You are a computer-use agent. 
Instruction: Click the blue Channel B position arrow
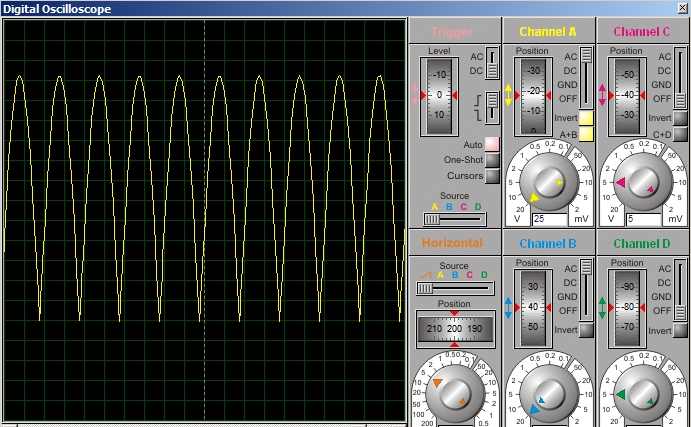tap(508, 308)
